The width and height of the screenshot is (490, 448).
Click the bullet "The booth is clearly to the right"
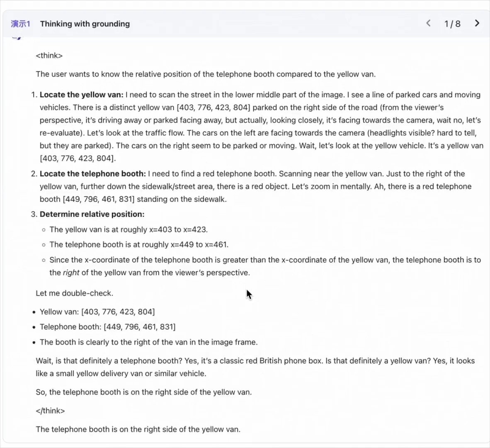pyautogui.click(x=148, y=342)
